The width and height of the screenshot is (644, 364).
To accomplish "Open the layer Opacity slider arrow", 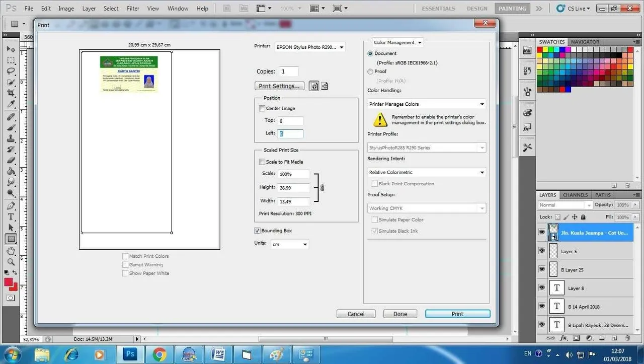I will pos(636,205).
